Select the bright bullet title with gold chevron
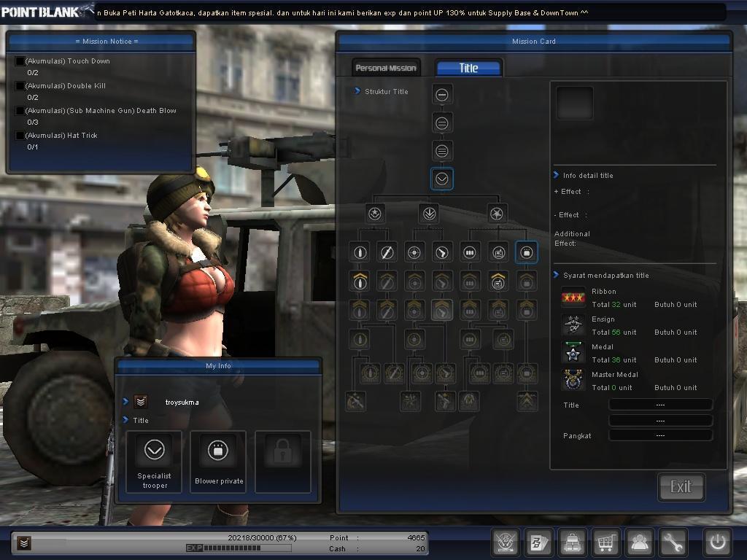The width and height of the screenshot is (747, 560). [x=360, y=281]
